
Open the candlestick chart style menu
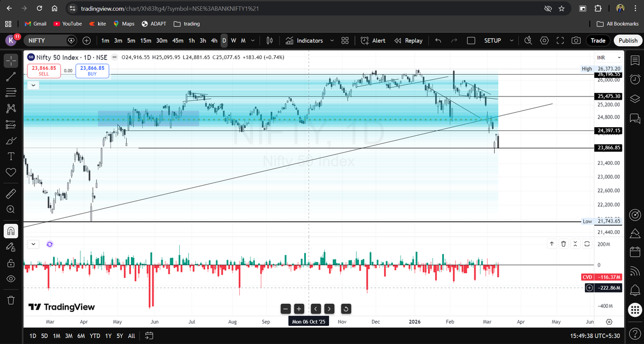coord(270,40)
